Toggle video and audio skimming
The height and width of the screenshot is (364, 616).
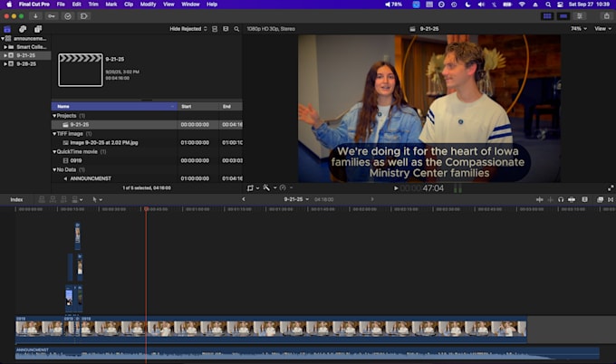coord(539,199)
